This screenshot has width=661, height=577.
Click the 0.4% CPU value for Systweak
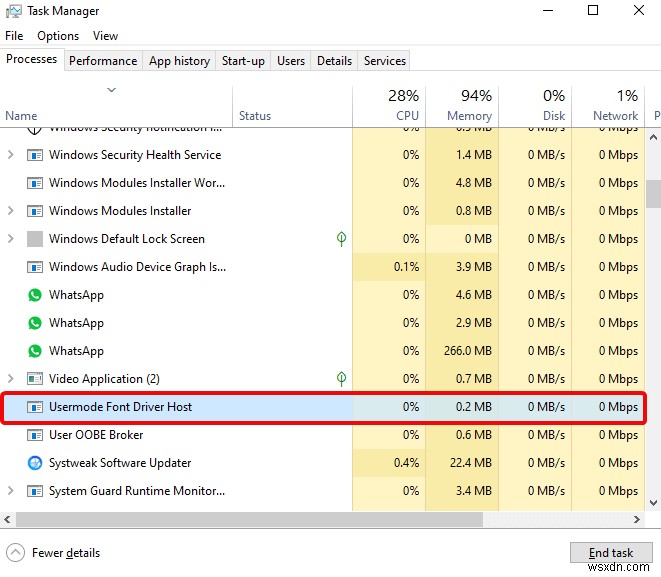406,463
